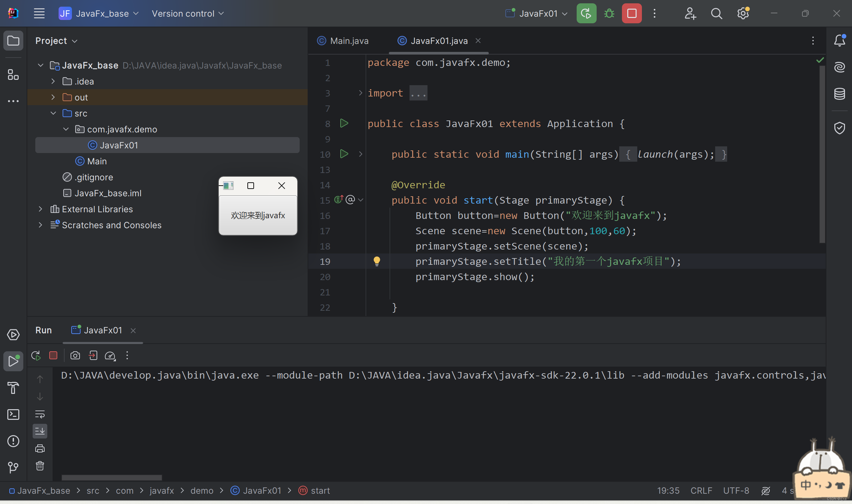Image resolution: width=852 pixels, height=504 pixels.
Task: Click the light bulb intention on line 19
Action: pos(377,261)
